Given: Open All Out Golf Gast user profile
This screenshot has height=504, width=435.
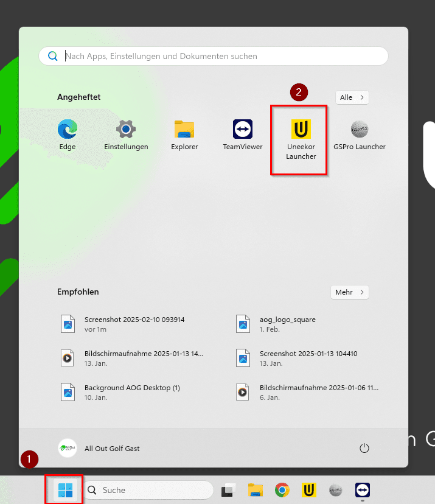Looking at the screenshot, I should [99, 448].
